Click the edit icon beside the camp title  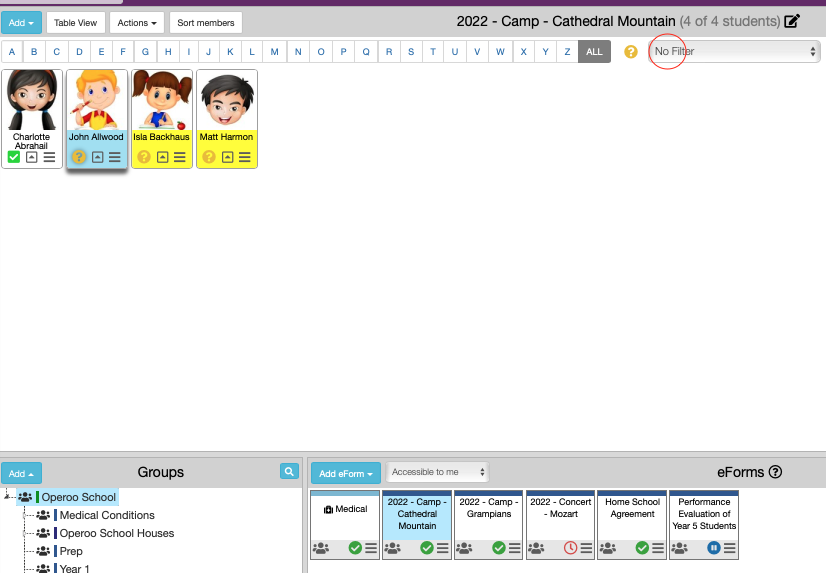[x=793, y=21]
